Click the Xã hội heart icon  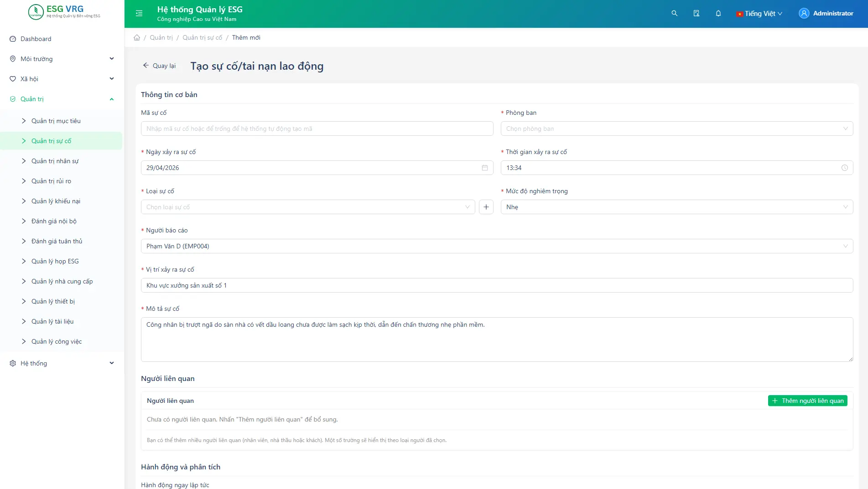click(13, 79)
